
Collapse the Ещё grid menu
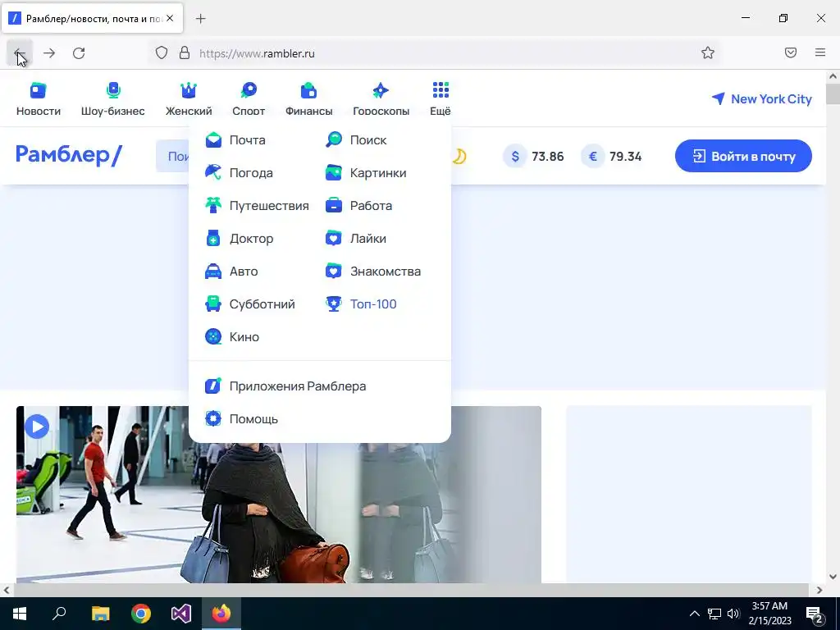(441, 90)
